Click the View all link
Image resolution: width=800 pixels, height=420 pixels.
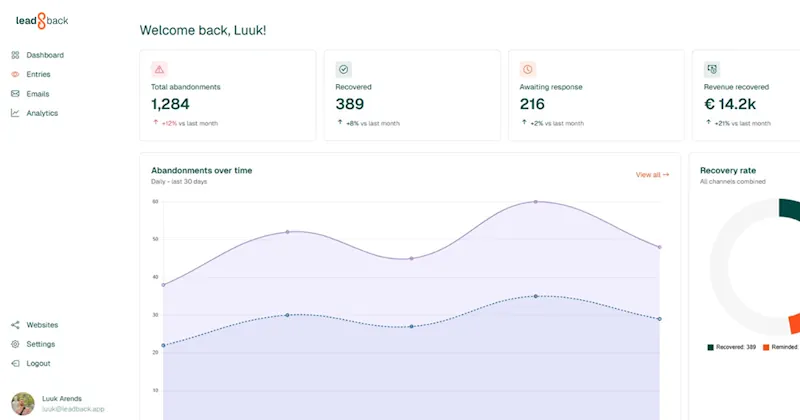tap(652, 175)
